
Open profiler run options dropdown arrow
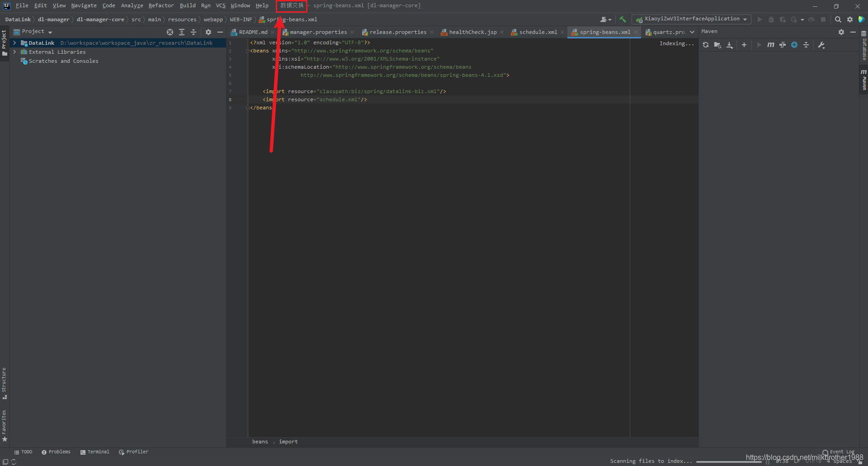pyautogui.click(x=802, y=19)
